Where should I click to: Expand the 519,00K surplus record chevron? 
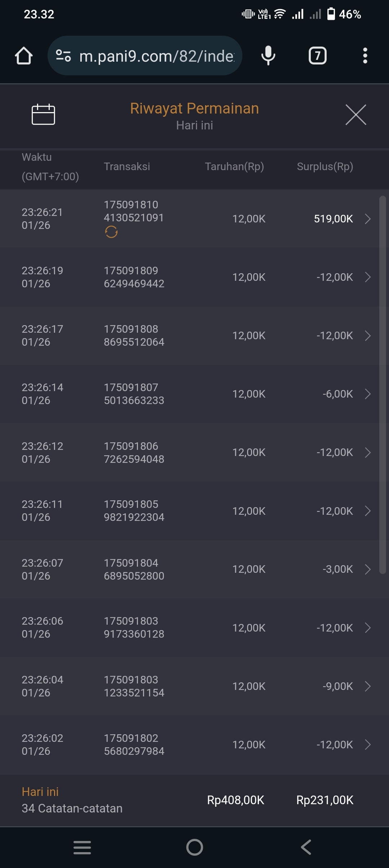coord(367,219)
